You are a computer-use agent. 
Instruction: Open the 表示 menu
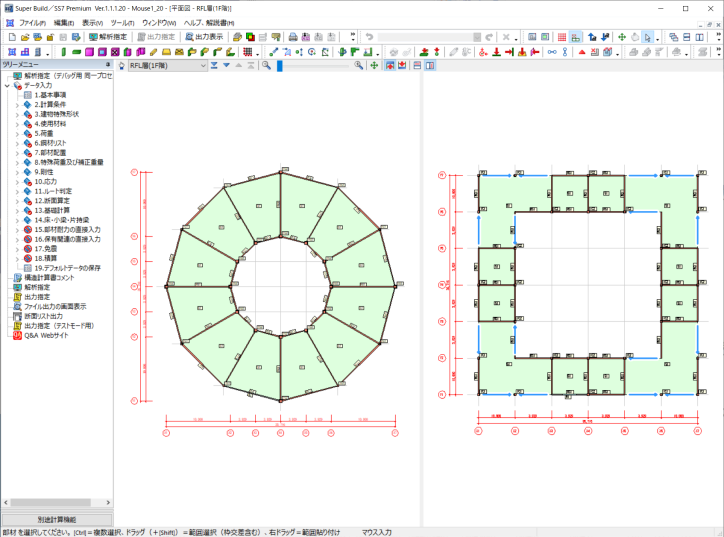[x=92, y=23]
